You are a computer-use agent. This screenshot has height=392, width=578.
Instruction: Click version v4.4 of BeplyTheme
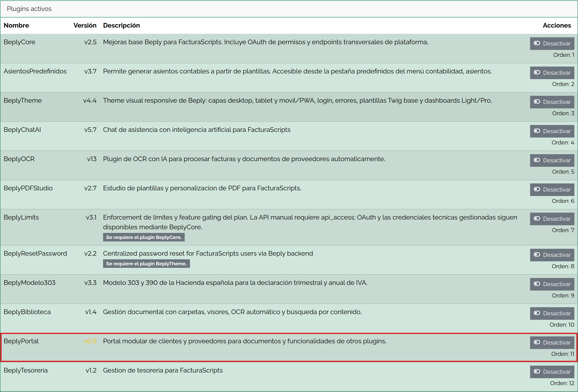(90, 100)
